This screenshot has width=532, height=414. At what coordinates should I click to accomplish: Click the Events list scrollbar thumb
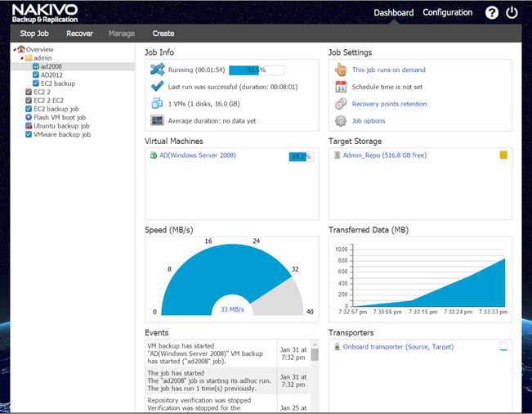[315, 354]
